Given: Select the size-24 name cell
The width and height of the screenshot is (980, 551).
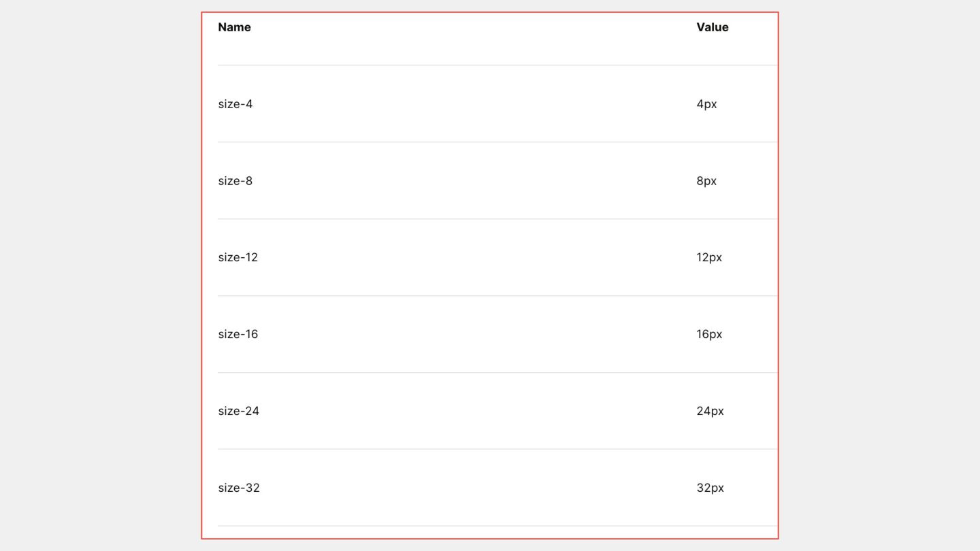Looking at the screenshot, I should 239,411.
